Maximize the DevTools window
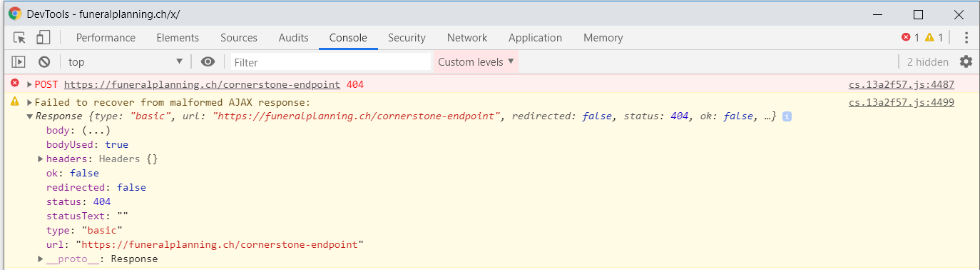The width and height of the screenshot is (980, 270). 918,14
